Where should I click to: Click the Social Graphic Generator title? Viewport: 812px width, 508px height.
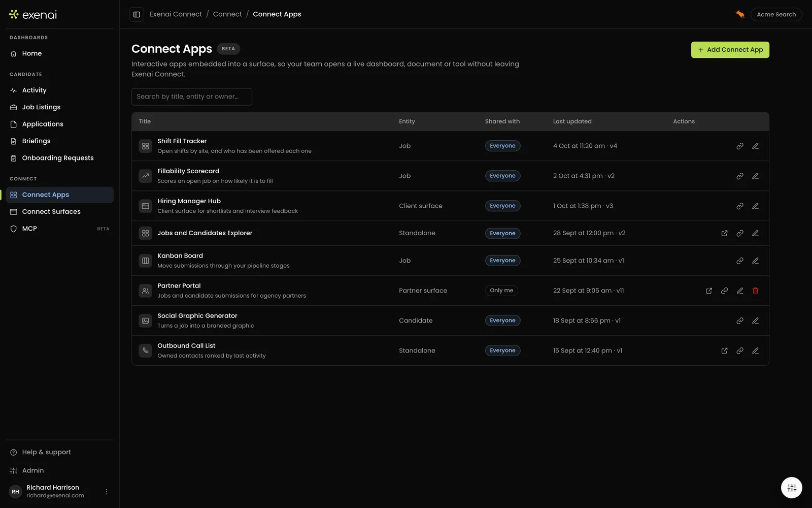(197, 315)
